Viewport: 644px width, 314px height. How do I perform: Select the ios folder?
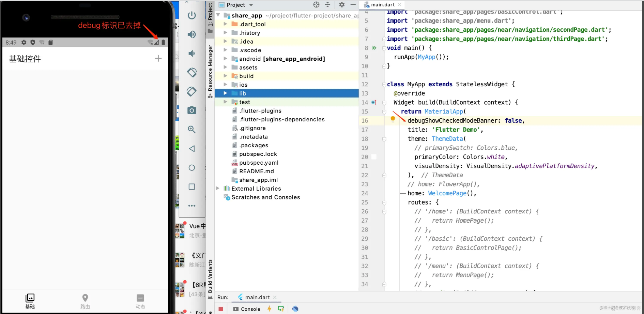pyautogui.click(x=243, y=85)
